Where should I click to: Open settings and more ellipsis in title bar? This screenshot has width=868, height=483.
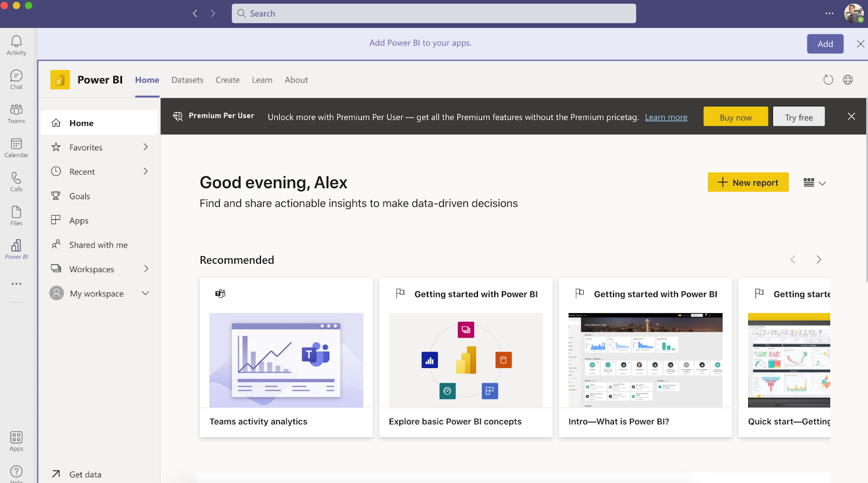point(829,14)
